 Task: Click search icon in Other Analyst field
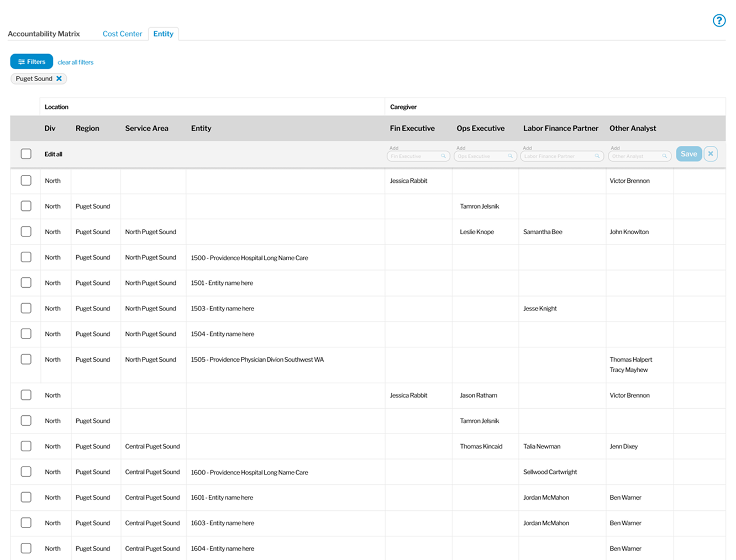[664, 156]
